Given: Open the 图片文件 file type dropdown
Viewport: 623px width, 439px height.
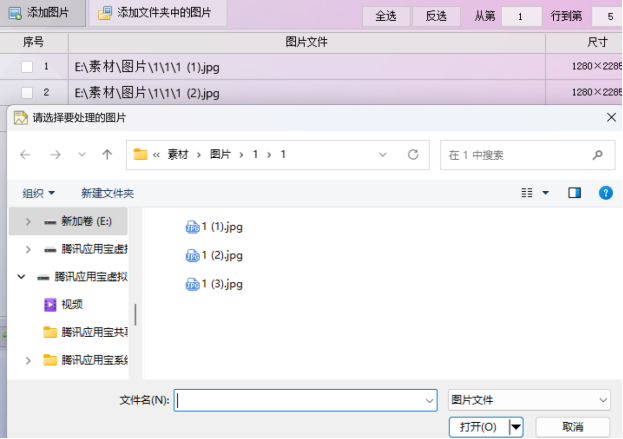Looking at the screenshot, I should [529, 400].
